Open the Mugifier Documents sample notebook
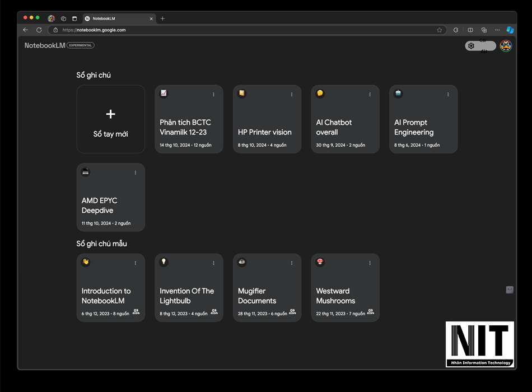The width and height of the screenshot is (532, 392). 267,287
